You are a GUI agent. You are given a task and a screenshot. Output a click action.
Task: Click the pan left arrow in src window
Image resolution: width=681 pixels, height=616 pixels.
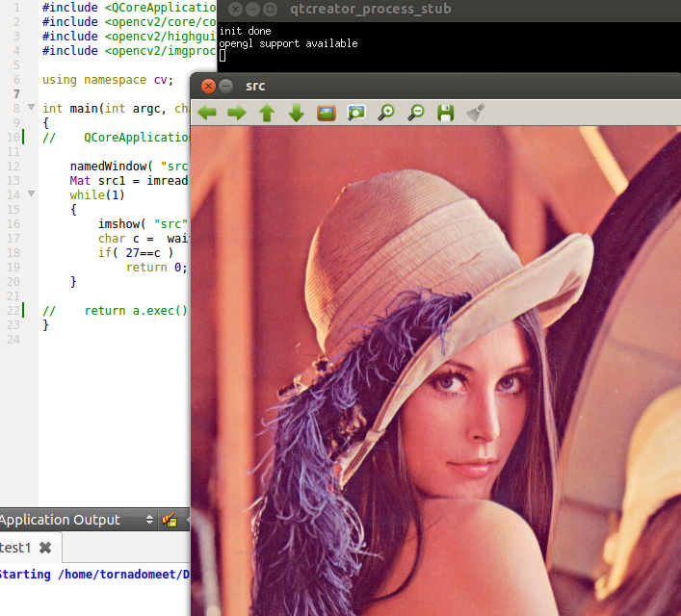(207, 113)
